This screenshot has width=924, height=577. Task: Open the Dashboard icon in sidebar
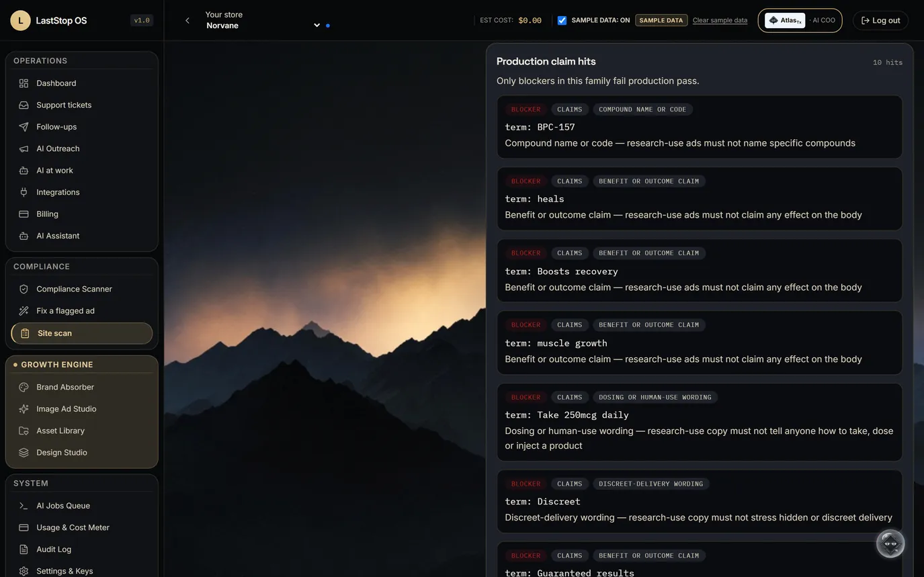click(24, 83)
